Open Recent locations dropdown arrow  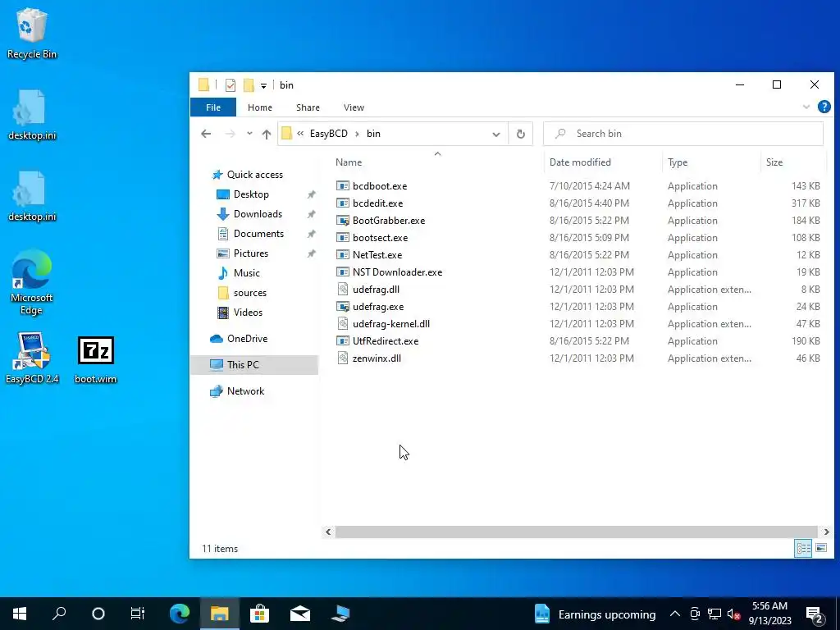coord(249,134)
